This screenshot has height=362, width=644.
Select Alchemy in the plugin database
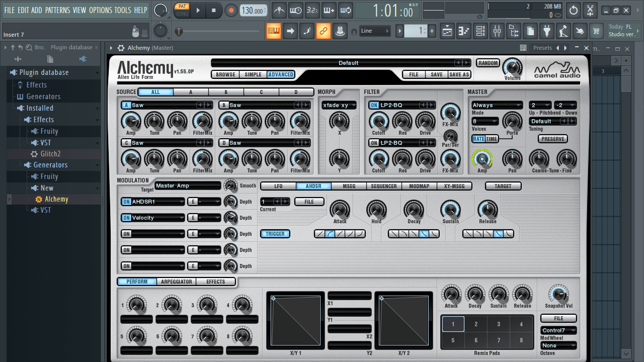click(x=56, y=199)
